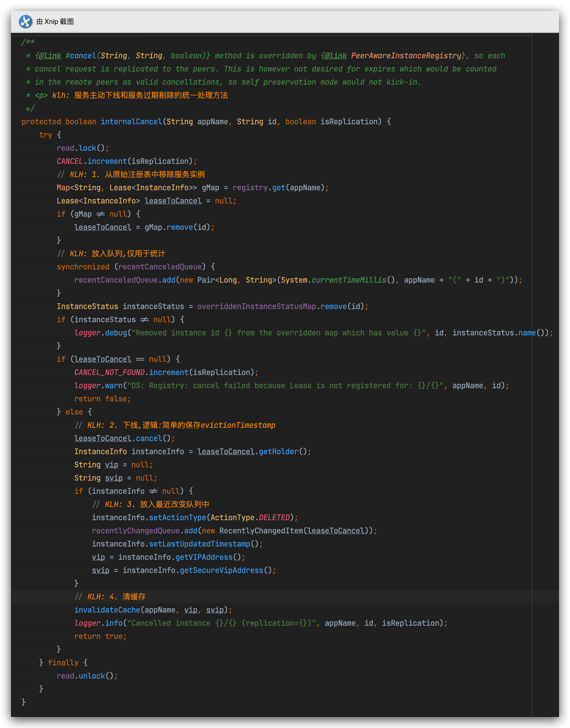Click the 'logger.warn' statement
The image size is (570, 728).
pyautogui.click(x=292, y=386)
